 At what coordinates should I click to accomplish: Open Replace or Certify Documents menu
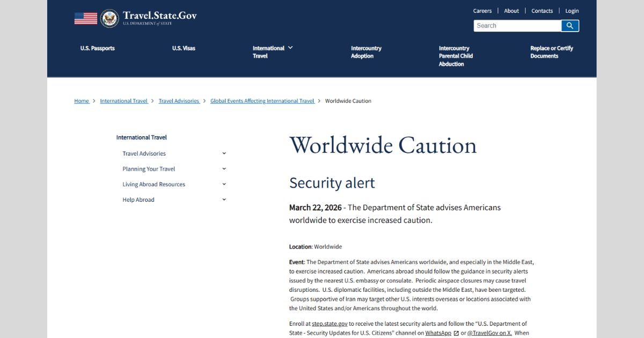pos(552,52)
